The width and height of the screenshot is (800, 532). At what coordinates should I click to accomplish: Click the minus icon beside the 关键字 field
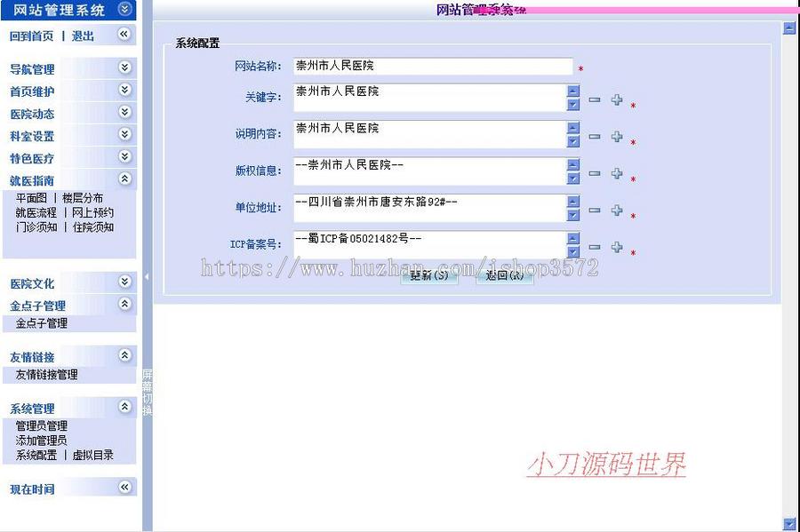594,100
